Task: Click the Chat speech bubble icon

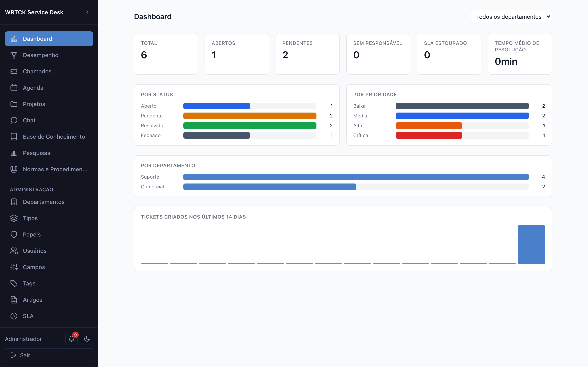Action: tap(14, 120)
